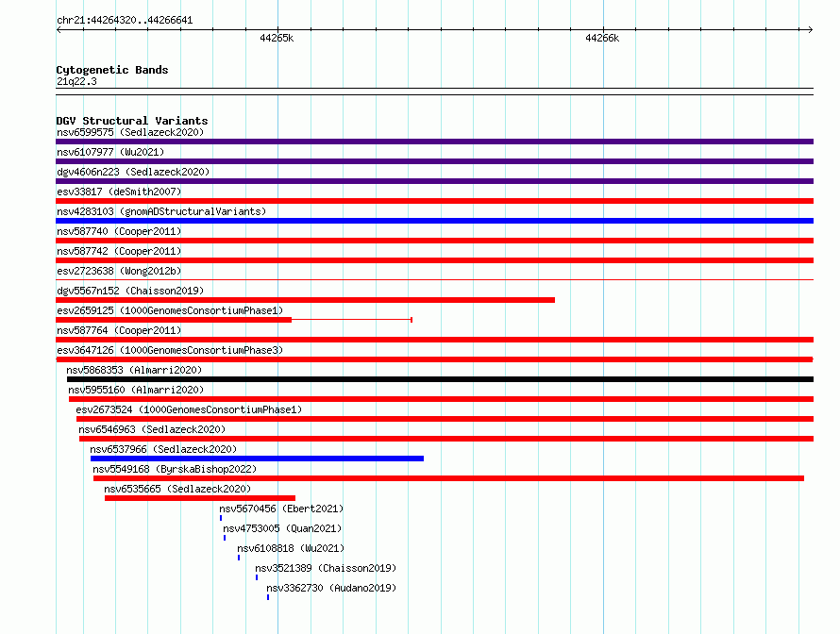Click the red bar under esv33817
Image resolution: width=840 pixels, height=634 pixels.
pos(434,201)
